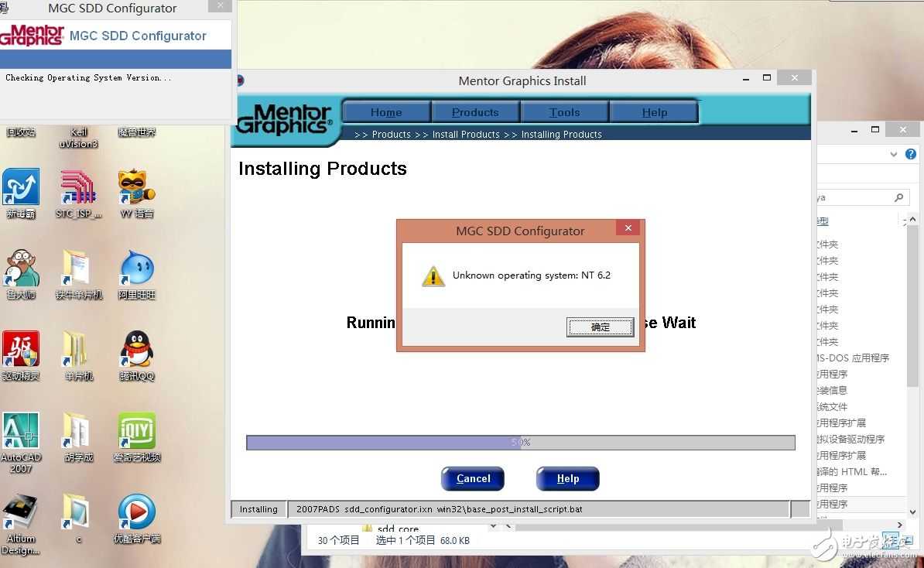Cancel the product installation
Screen dimensions: 924x568
click(x=473, y=478)
